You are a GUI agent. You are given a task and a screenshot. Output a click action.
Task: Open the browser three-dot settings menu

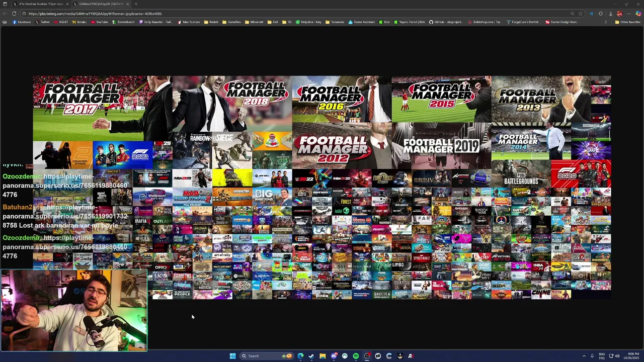[x=629, y=14]
